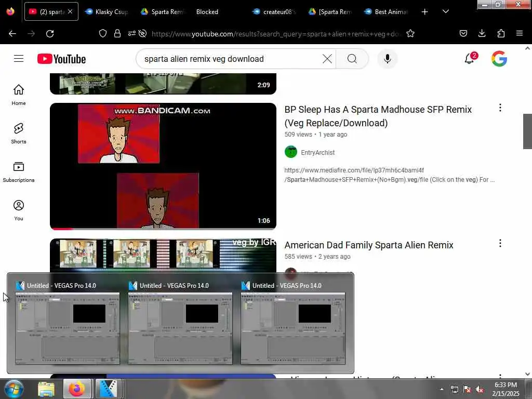Viewport: 532px width, 399px height.
Task: Open the Windows Start menu
Action: 13,389
